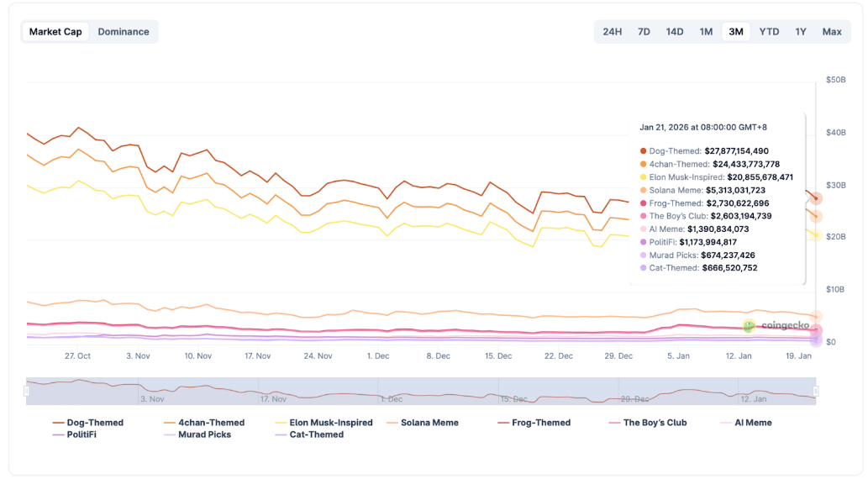The image size is (868, 479).
Task: Switch to the Dominance tab
Action: pos(124,32)
